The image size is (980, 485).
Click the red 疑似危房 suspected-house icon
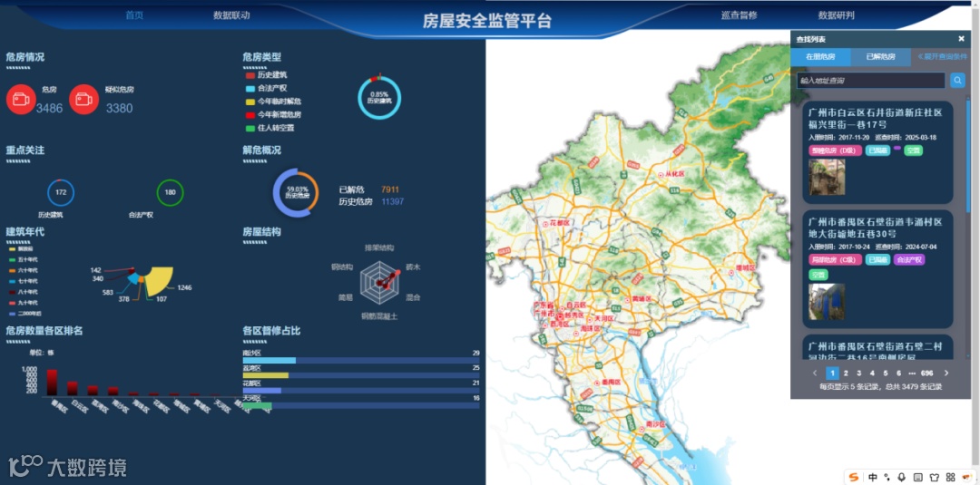pyautogui.click(x=83, y=99)
